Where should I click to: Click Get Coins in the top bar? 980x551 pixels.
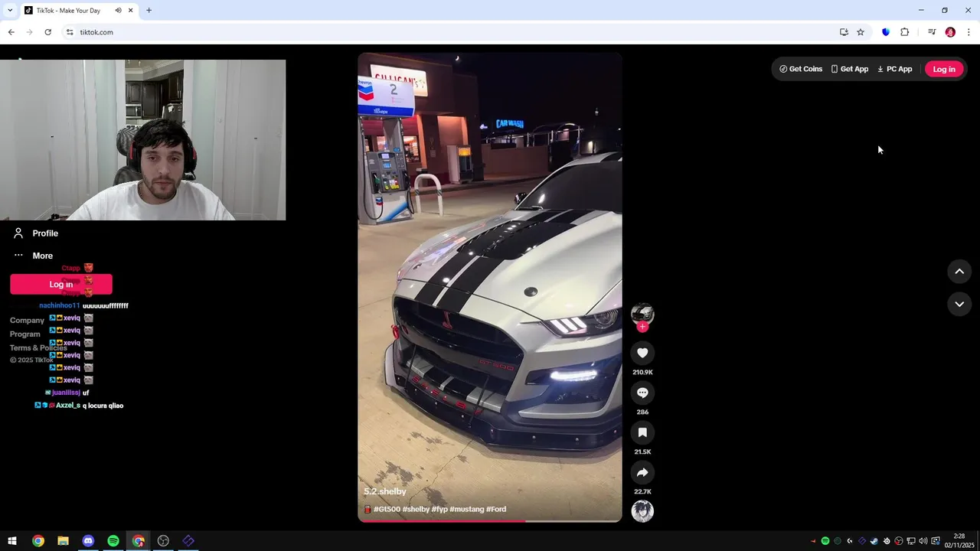pyautogui.click(x=801, y=69)
